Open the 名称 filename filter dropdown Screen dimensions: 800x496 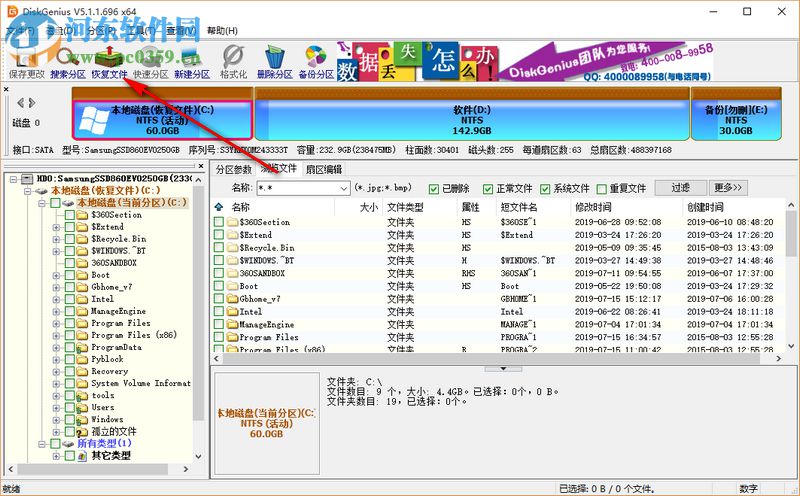coord(344,188)
